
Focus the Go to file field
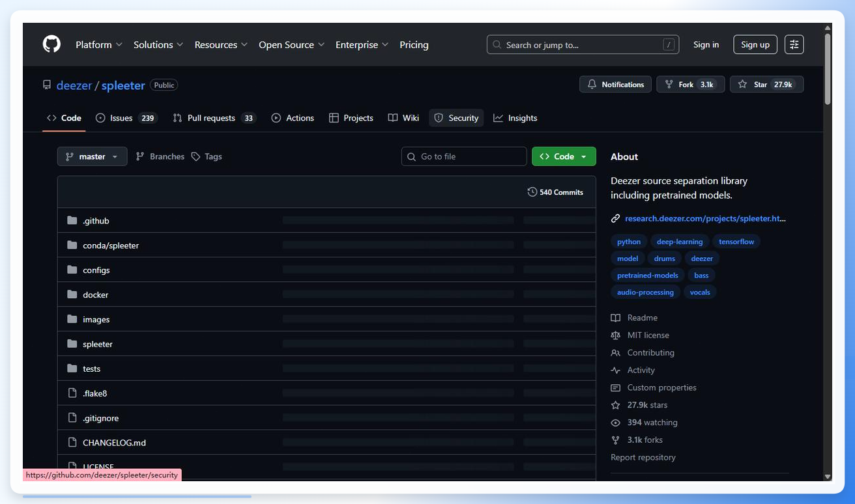[464, 156]
